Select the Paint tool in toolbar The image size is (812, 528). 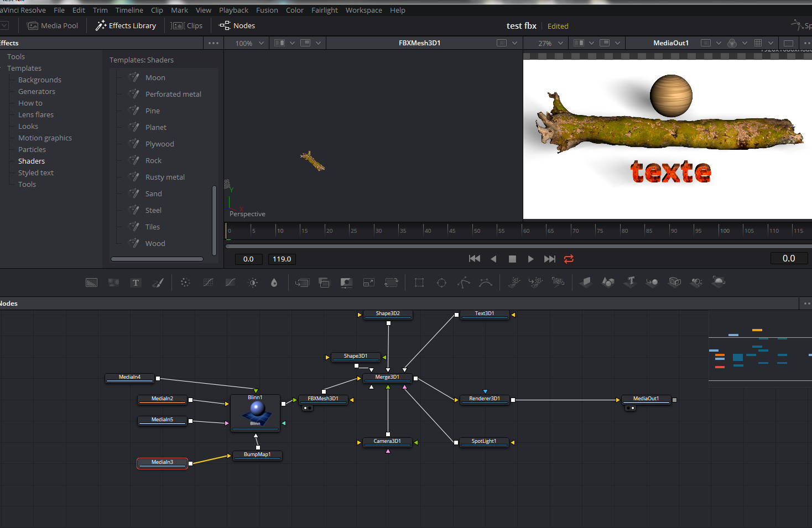tap(158, 283)
